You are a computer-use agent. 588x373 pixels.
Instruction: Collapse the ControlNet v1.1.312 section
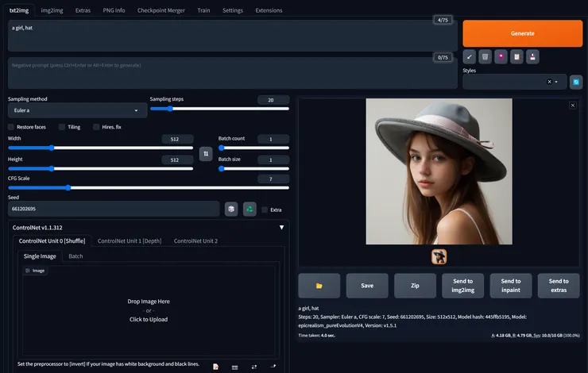[x=281, y=227]
